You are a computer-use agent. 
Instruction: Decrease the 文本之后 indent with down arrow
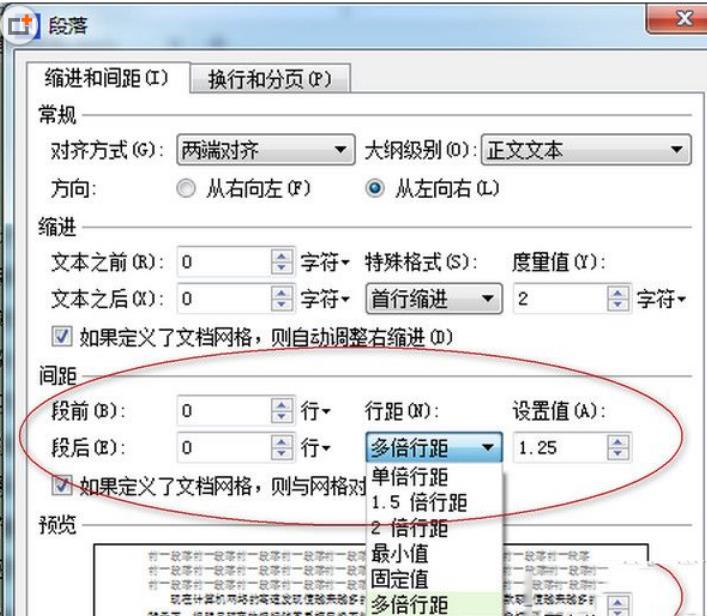click(282, 304)
